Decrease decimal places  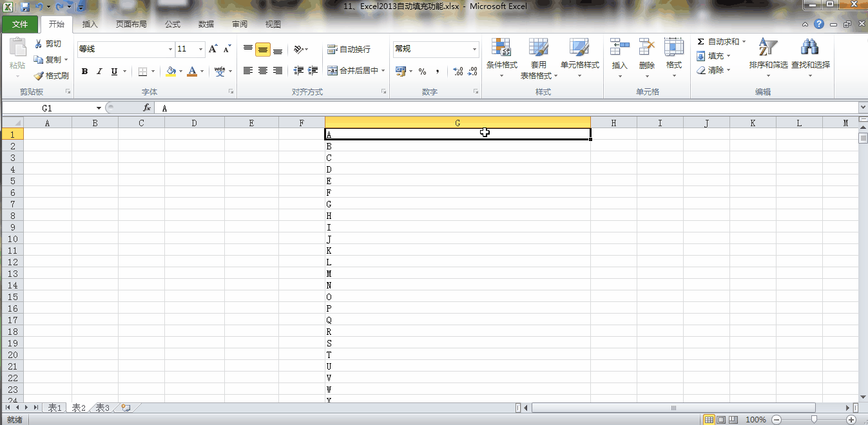pos(473,71)
